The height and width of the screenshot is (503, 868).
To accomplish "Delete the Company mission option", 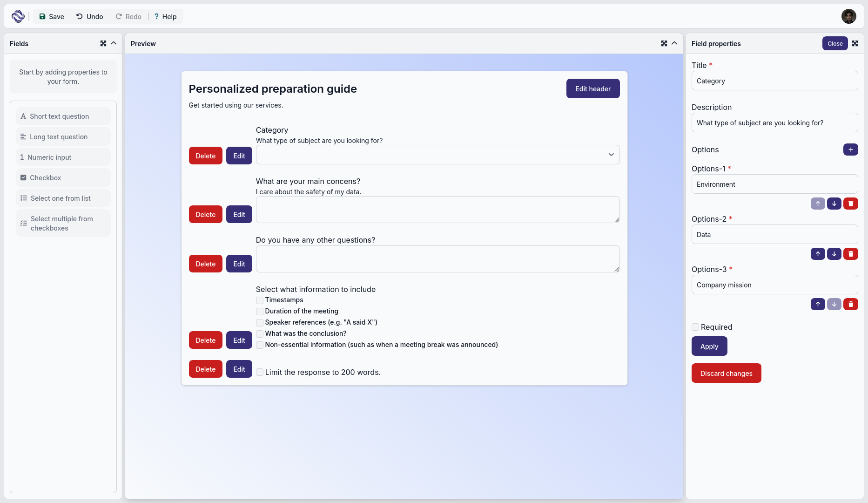I will pos(850,304).
